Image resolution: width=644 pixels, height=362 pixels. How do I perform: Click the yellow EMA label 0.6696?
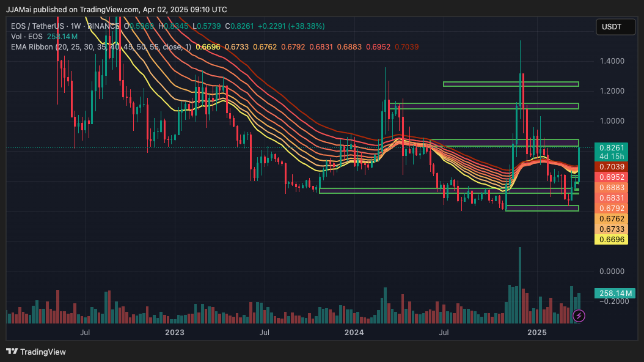pos(611,240)
